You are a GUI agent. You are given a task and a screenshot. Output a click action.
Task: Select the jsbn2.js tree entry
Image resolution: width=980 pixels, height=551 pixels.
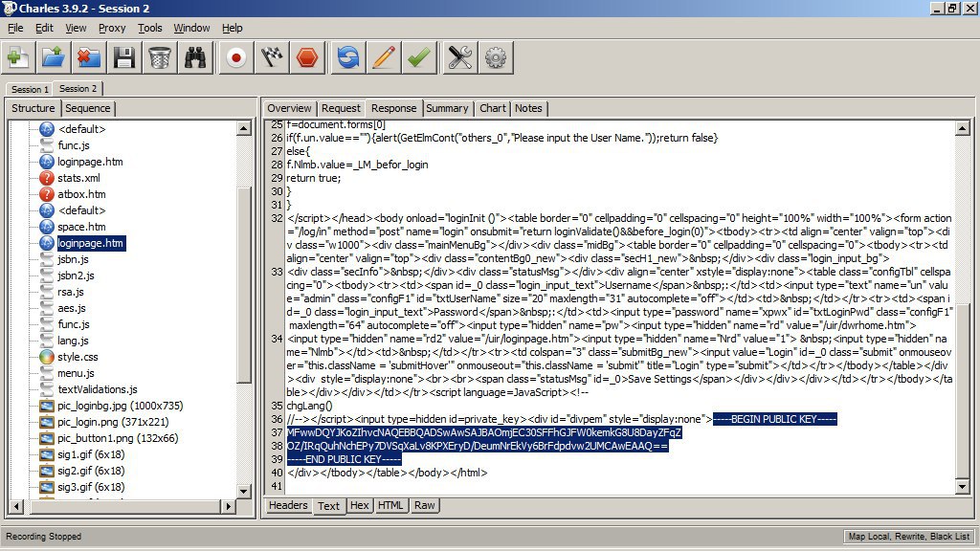click(76, 275)
